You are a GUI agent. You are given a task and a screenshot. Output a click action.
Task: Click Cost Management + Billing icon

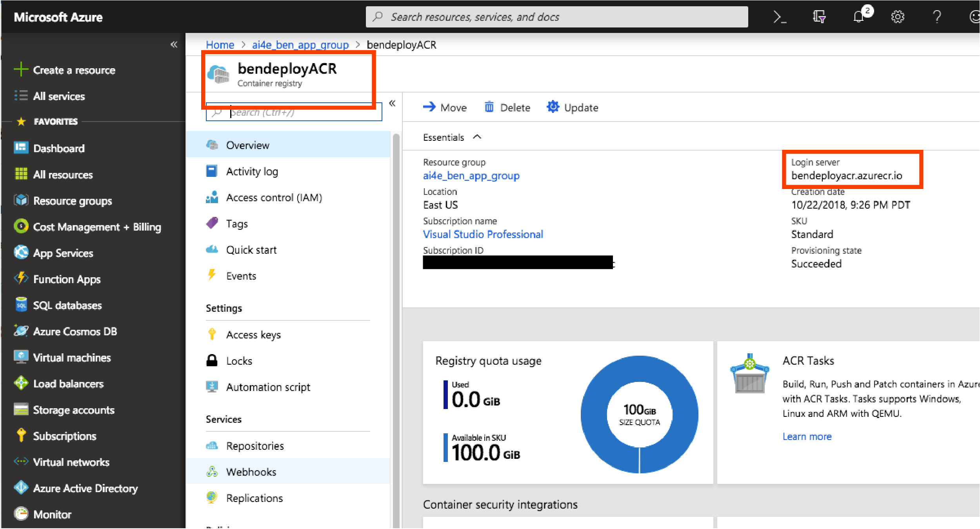[x=21, y=226]
